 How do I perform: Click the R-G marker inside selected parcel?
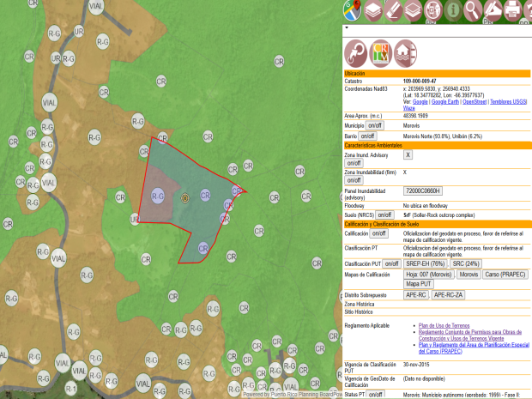pos(158,196)
